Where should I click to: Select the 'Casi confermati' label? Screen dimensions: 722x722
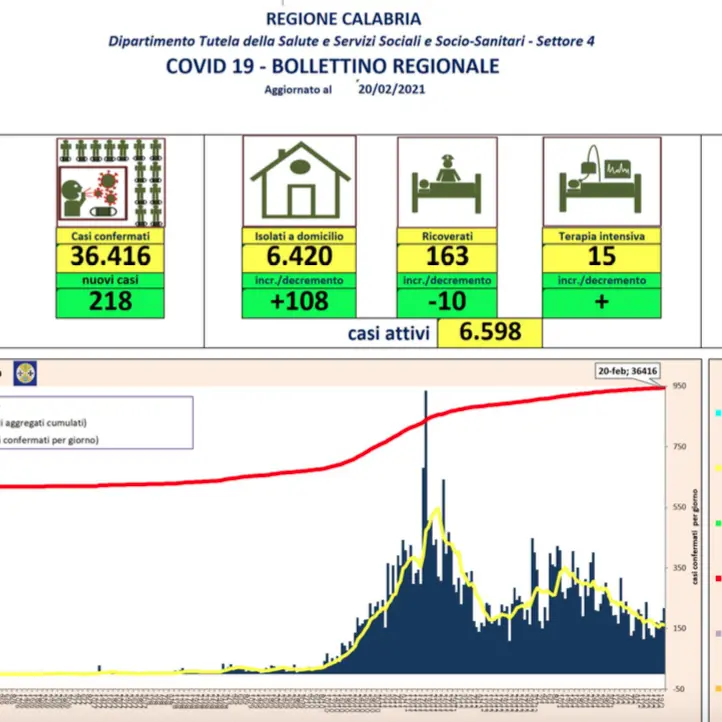111,236
